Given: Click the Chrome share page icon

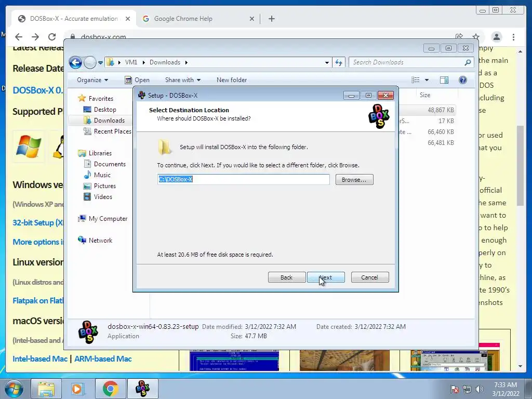Looking at the screenshot, I should pos(459,37).
